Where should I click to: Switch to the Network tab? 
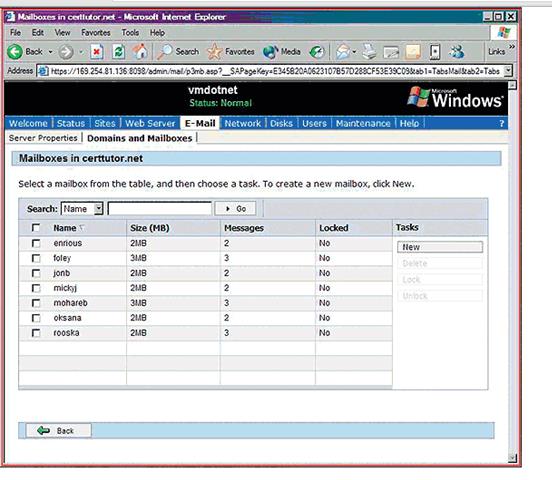(243, 124)
